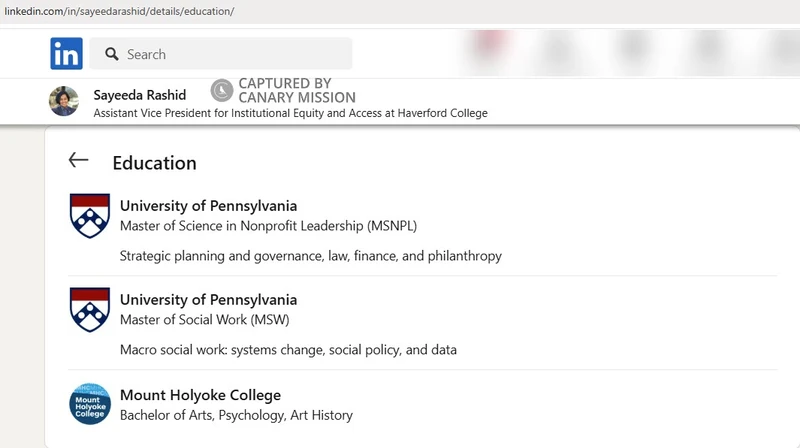The image size is (800, 448).
Task: Open the Sayeeda Rashid name link
Action: [140, 95]
